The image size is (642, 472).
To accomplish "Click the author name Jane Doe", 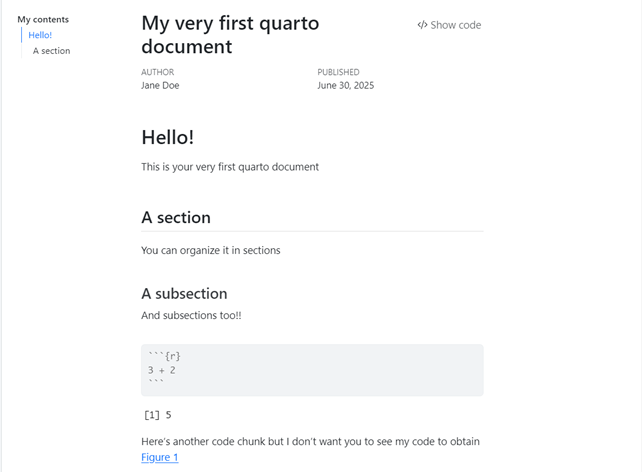I will [160, 85].
